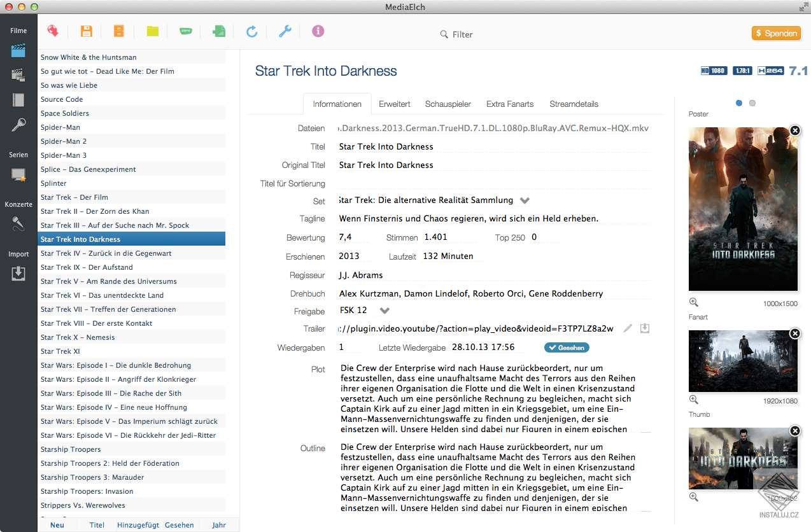This screenshot has height=532, width=811.
Task: Remove the Fanart image with X
Action: click(x=794, y=333)
